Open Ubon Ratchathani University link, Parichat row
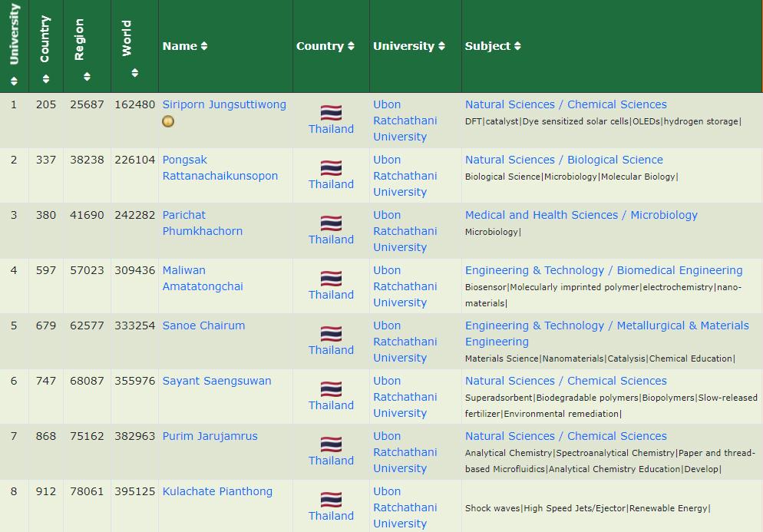The width and height of the screenshot is (763, 532). [x=405, y=231]
